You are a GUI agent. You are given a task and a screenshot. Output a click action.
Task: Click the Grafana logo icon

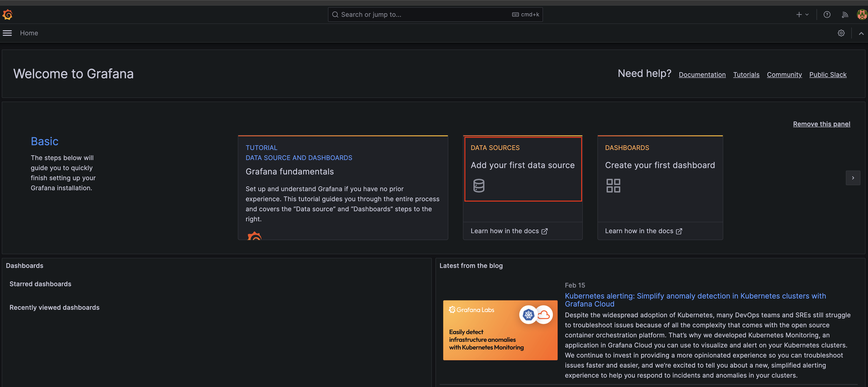pyautogui.click(x=7, y=14)
